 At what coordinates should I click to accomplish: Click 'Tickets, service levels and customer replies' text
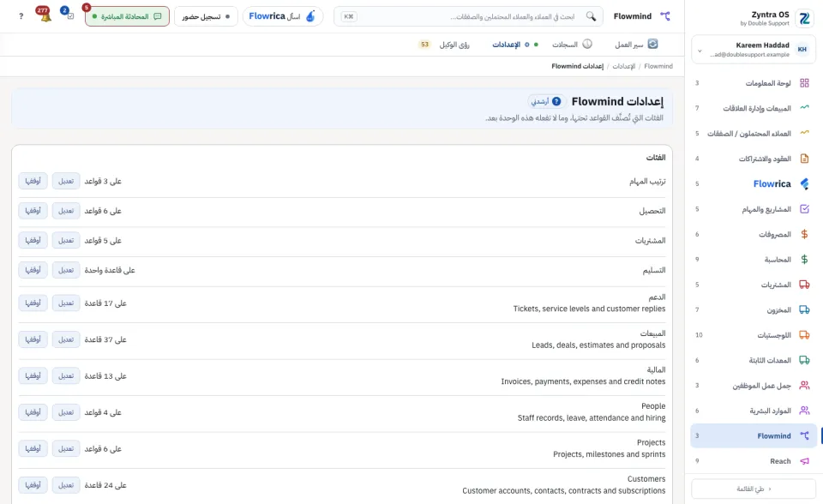pos(590,309)
